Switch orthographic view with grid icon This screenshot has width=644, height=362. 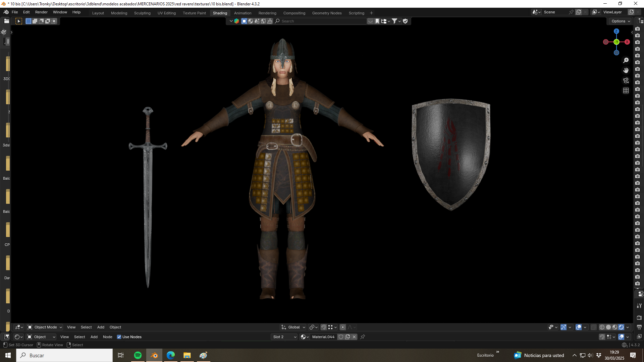click(626, 90)
